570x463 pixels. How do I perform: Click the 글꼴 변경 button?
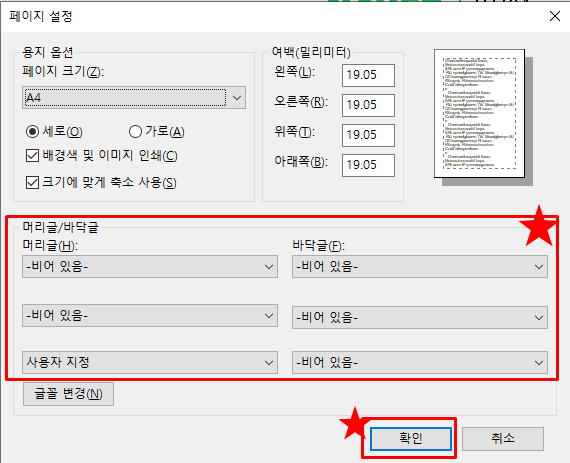[68, 394]
